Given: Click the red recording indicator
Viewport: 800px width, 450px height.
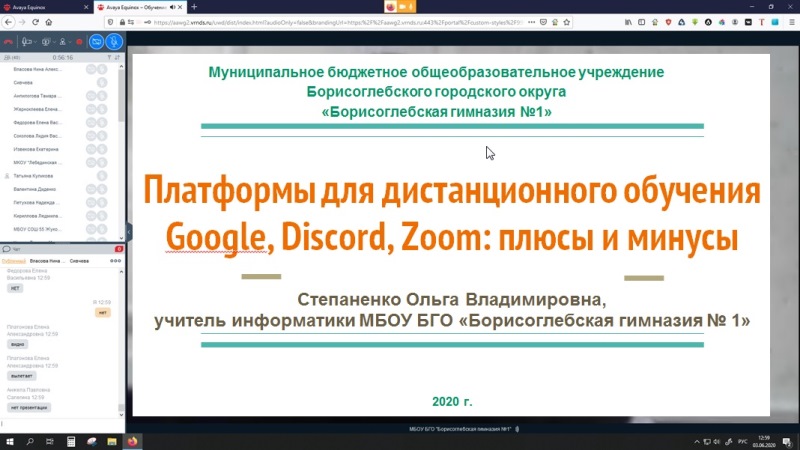Looking at the screenshot, I should 78,41.
